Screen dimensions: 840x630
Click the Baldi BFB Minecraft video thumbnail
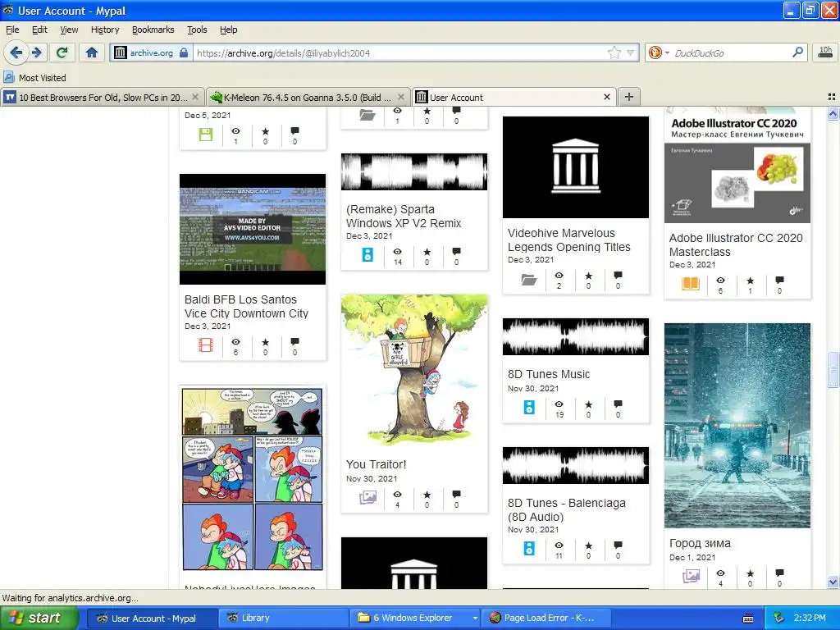coord(253,229)
